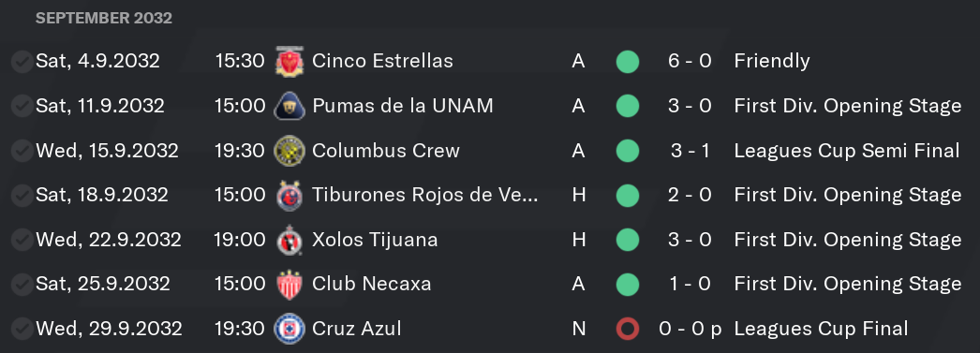Click the 6 - 0 result score
Screen dimensions: 980x353
(x=690, y=61)
